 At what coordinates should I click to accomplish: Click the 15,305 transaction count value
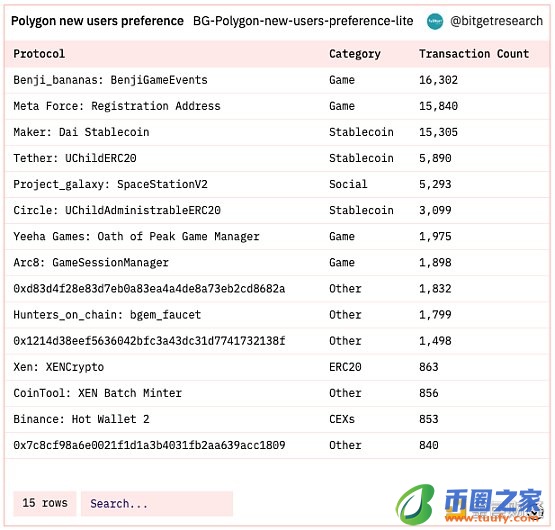point(438,132)
